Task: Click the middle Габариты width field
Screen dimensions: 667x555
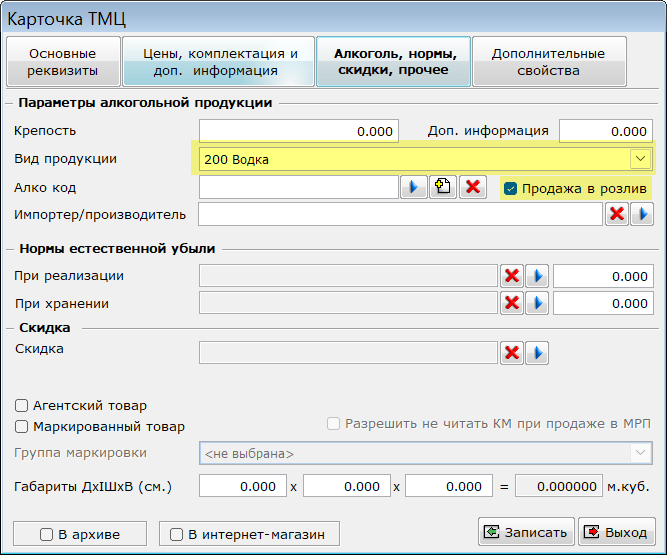Action: 347,486
